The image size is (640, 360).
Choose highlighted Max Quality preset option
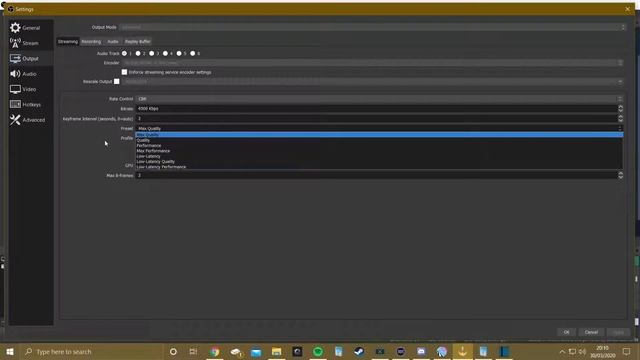[x=379, y=135]
